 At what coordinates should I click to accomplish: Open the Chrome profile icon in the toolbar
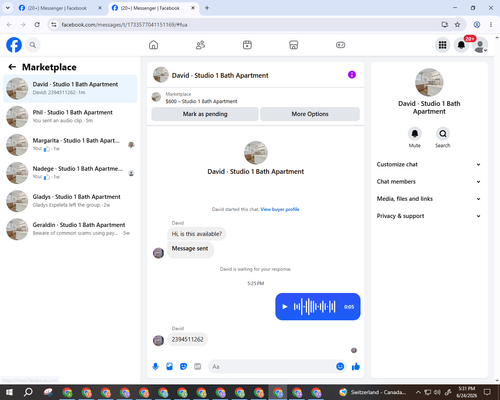[477, 25]
